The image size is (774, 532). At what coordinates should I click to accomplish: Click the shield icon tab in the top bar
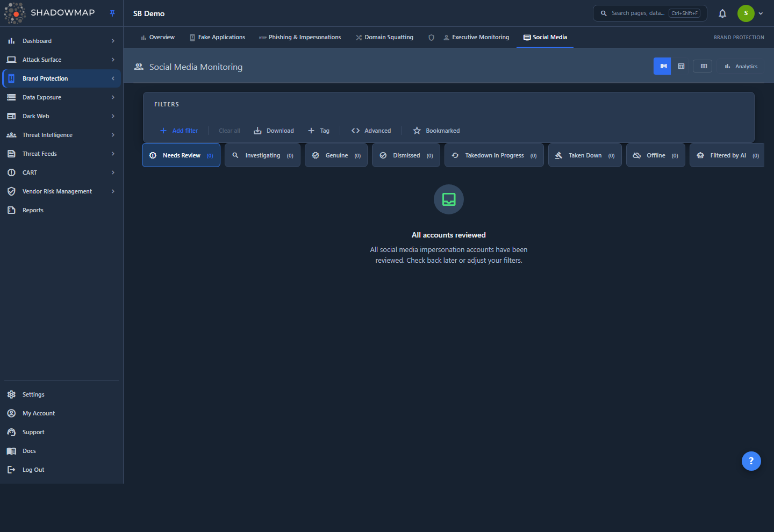click(x=431, y=38)
